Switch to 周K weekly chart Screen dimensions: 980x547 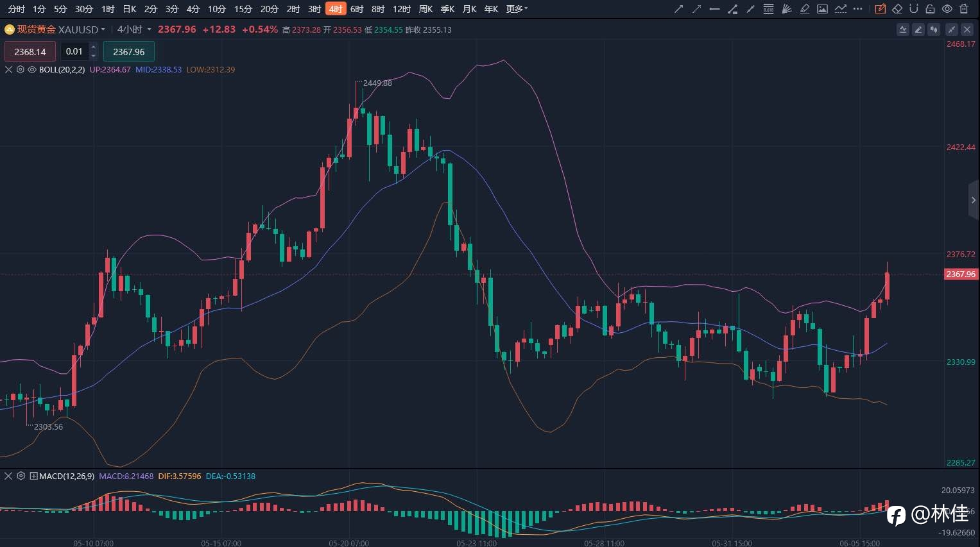click(x=426, y=9)
